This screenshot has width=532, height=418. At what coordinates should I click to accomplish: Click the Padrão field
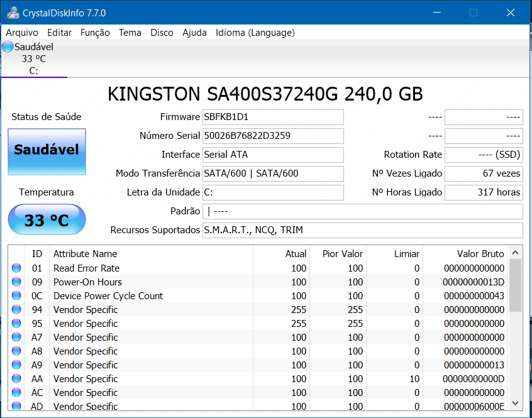363,212
